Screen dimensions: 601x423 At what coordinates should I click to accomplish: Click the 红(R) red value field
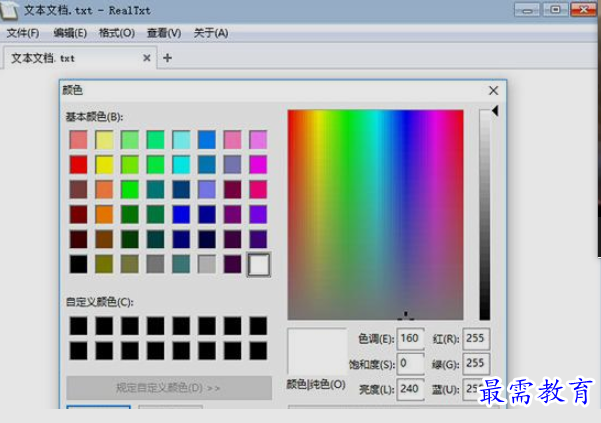(476, 339)
